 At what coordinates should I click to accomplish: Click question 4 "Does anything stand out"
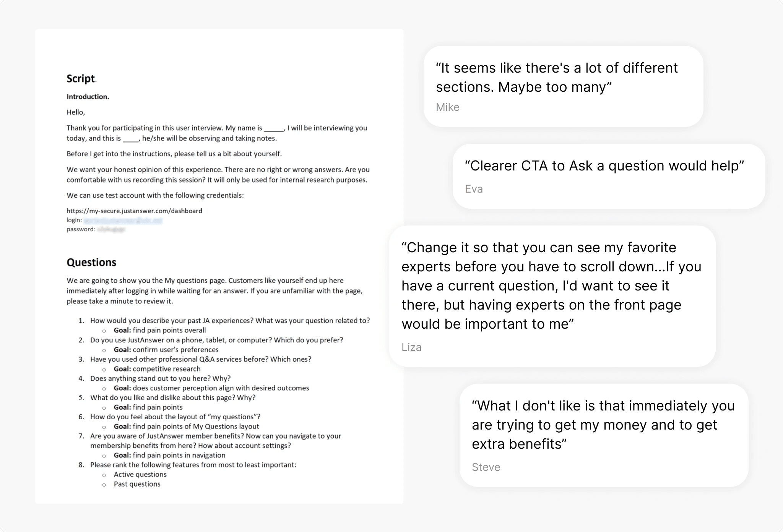pos(160,378)
